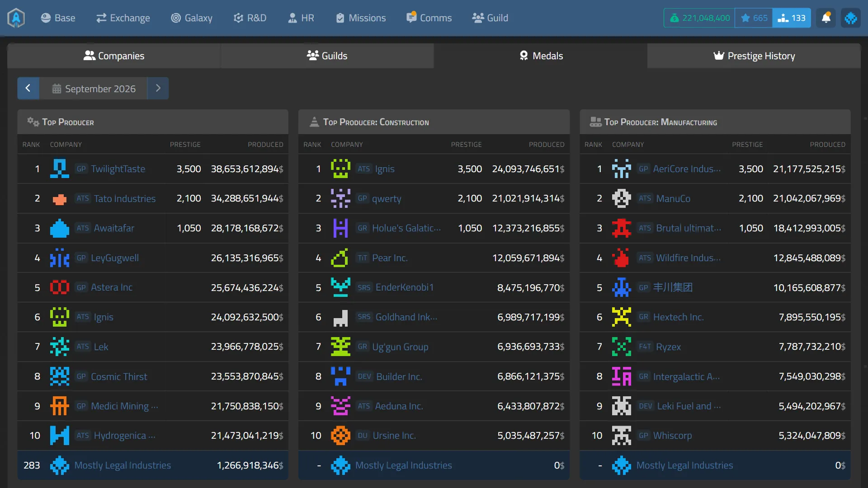Click the Awaitafar blue blob logo
868x488 pixels.
(x=60, y=228)
